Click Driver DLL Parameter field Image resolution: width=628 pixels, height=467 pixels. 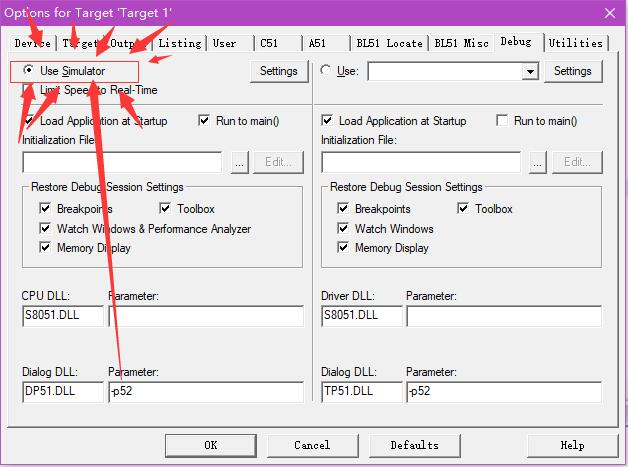click(504, 316)
